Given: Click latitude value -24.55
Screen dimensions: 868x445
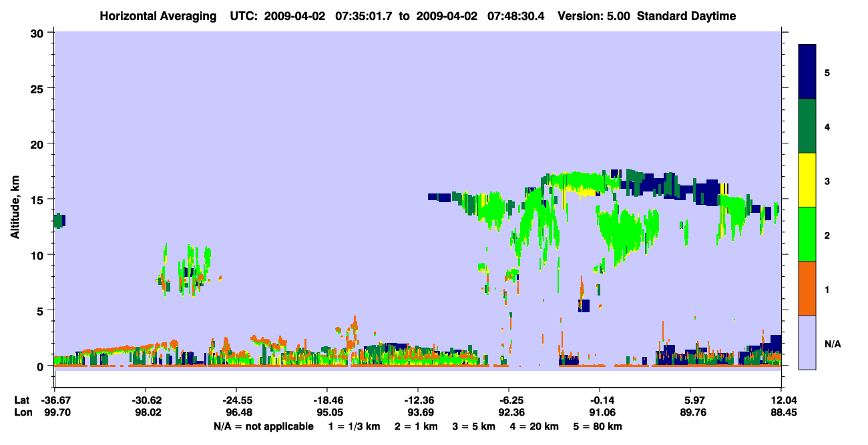Looking at the screenshot, I should pos(236,400).
